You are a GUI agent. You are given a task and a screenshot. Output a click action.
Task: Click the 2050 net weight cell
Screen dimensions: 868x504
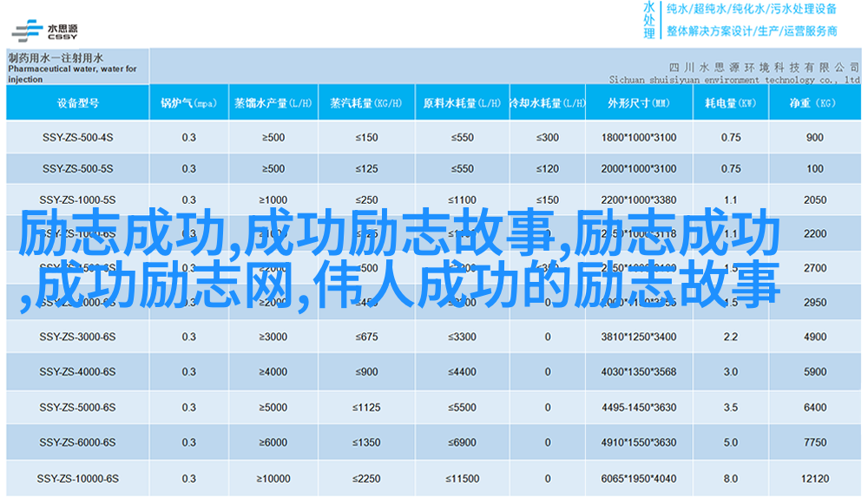pos(815,200)
